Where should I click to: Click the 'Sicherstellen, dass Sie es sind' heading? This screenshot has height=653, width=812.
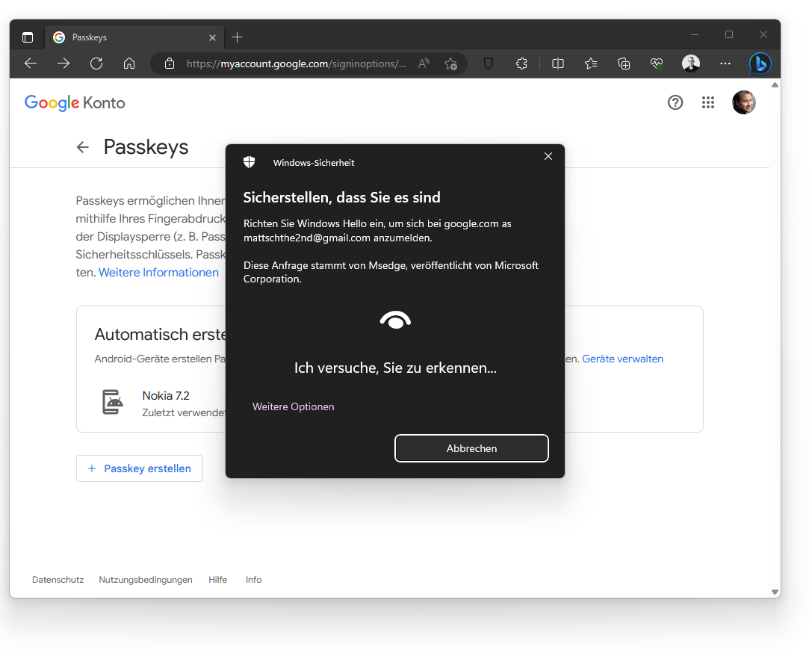[x=342, y=197]
